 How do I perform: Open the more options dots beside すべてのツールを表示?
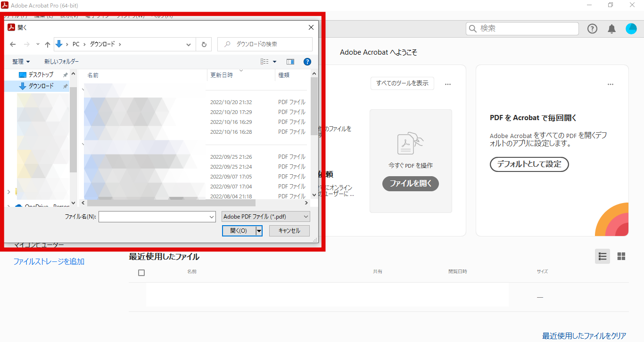point(448,84)
